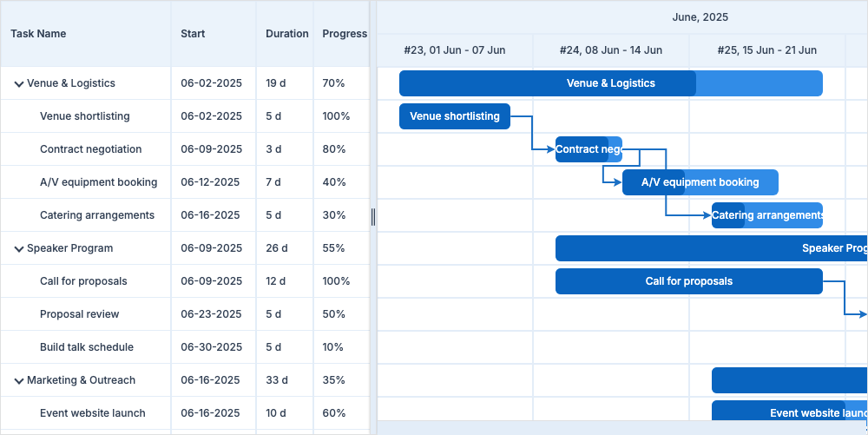Select the Contract negotiation taskbar
Viewport: 868px width, 435px height.
588,149
